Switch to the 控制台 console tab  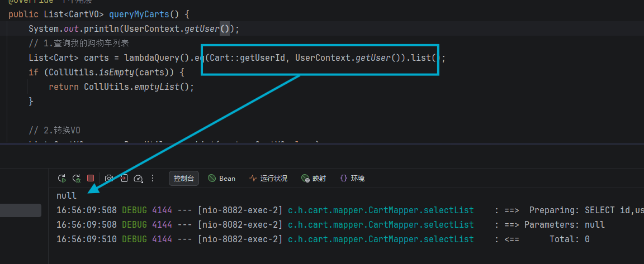point(184,178)
